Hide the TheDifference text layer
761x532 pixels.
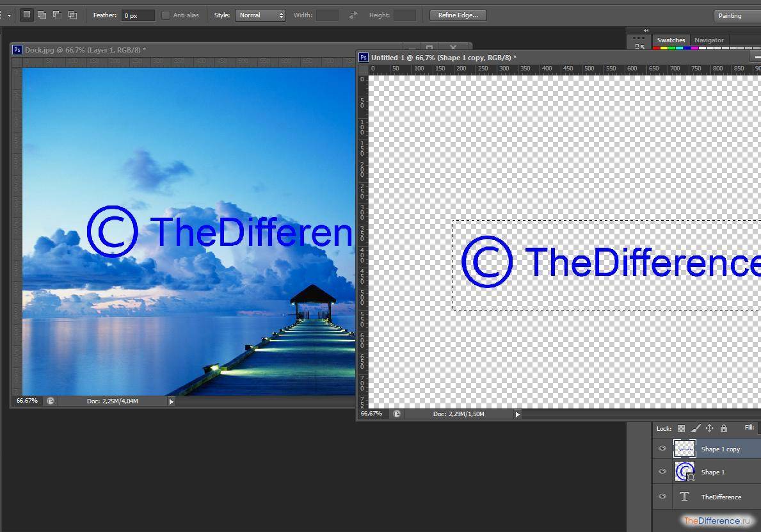tap(662, 496)
